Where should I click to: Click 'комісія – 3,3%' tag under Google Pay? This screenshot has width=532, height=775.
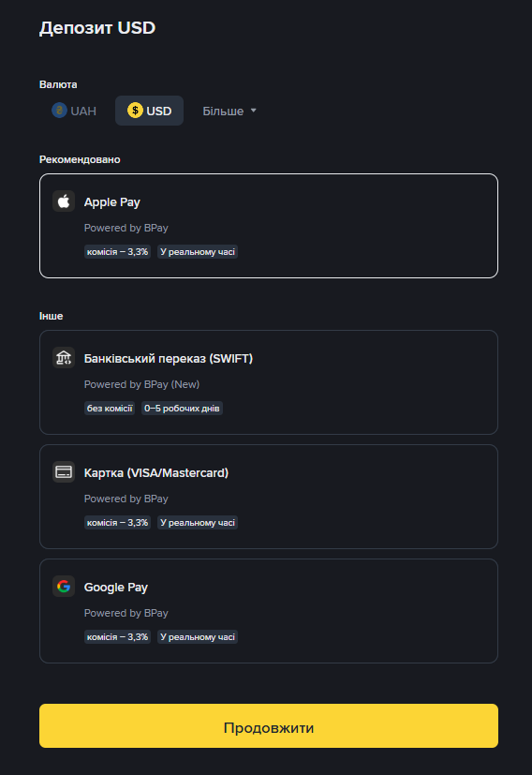118,637
